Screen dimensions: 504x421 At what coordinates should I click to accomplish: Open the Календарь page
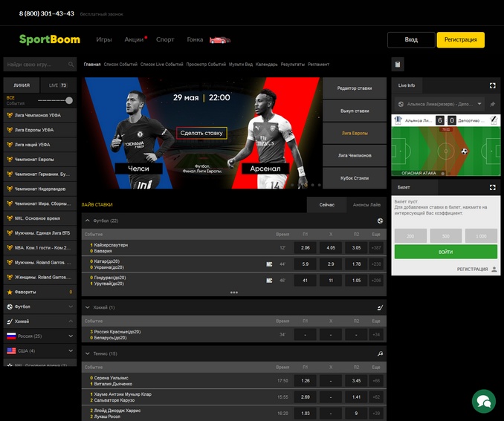click(266, 64)
